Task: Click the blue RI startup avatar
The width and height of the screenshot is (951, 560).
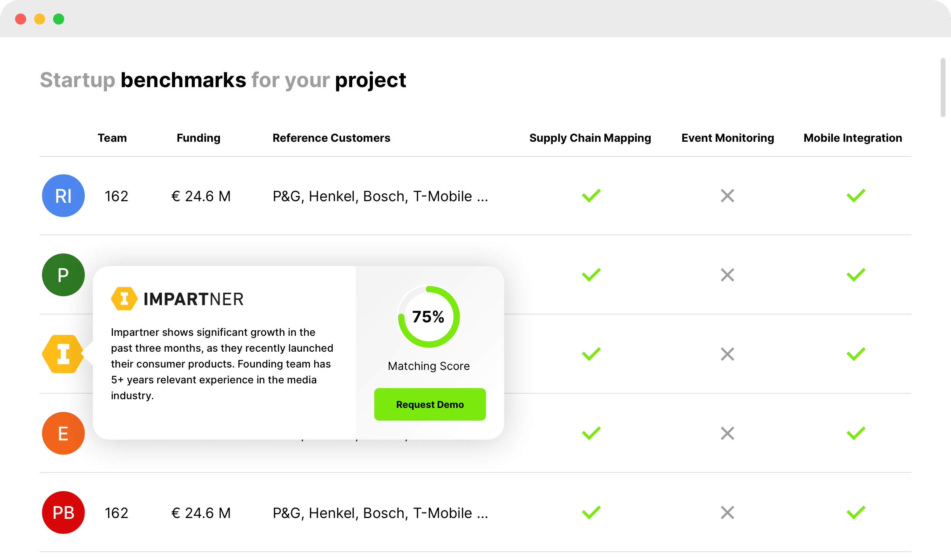Action: 63,196
